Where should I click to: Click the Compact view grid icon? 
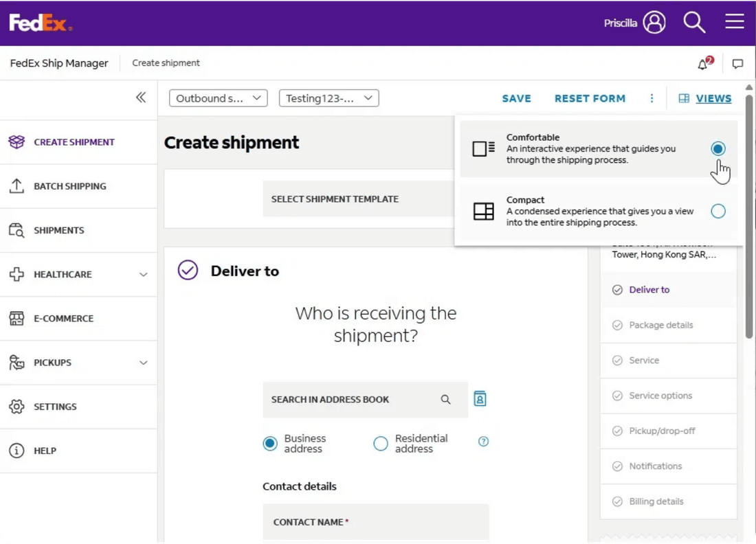[x=484, y=211]
